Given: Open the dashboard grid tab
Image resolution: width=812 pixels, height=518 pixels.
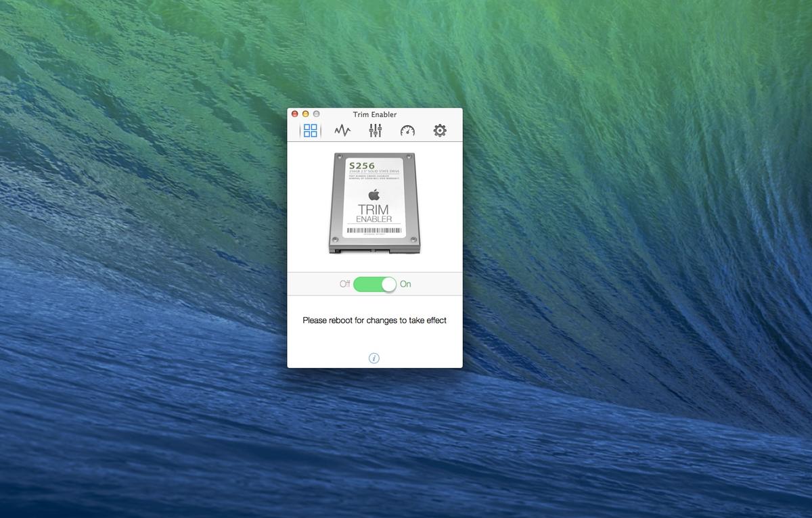Looking at the screenshot, I should 310,131.
